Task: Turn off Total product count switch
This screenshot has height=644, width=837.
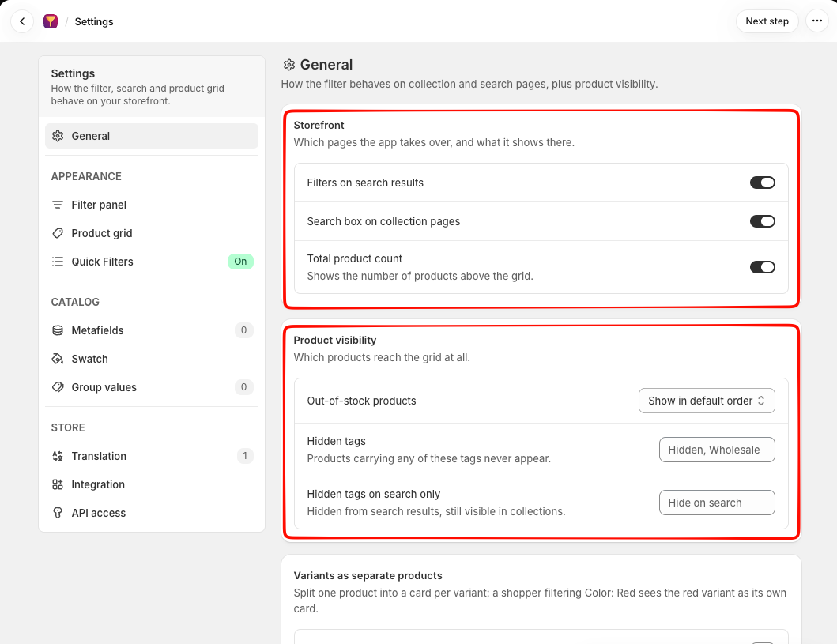Action: [762, 267]
